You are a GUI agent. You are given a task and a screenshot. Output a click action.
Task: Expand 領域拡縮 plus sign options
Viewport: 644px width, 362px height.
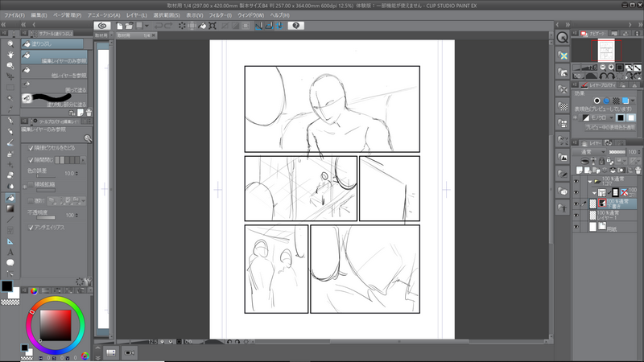point(25,187)
